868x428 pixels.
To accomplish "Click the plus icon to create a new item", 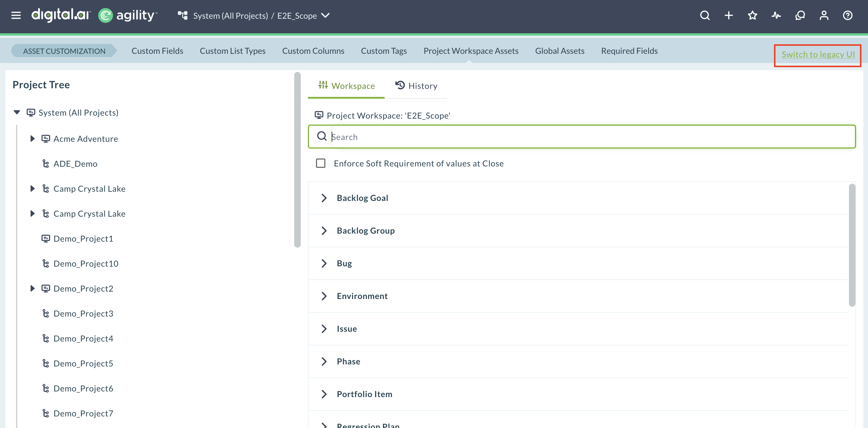I will (728, 15).
